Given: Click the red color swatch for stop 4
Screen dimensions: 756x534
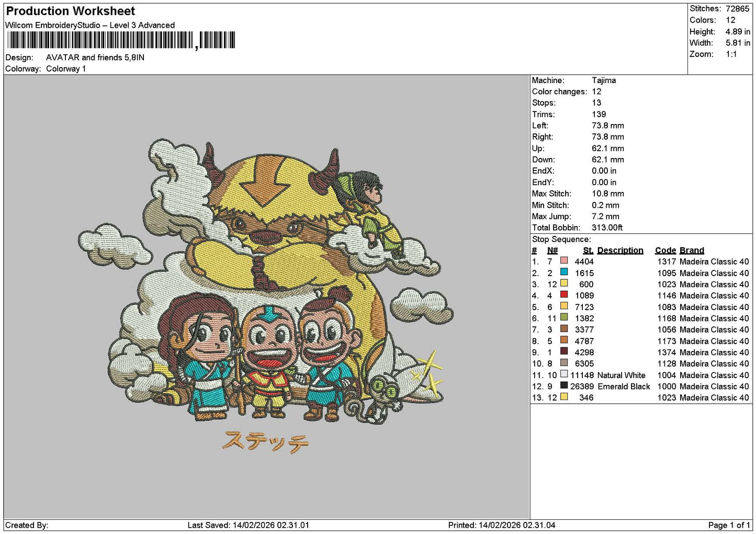Looking at the screenshot, I should pyautogui.click(x=563, y=294).
